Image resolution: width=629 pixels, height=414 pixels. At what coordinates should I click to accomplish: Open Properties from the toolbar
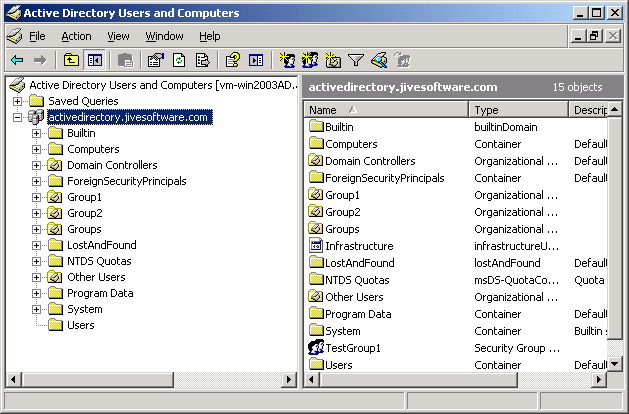[156, 60]
